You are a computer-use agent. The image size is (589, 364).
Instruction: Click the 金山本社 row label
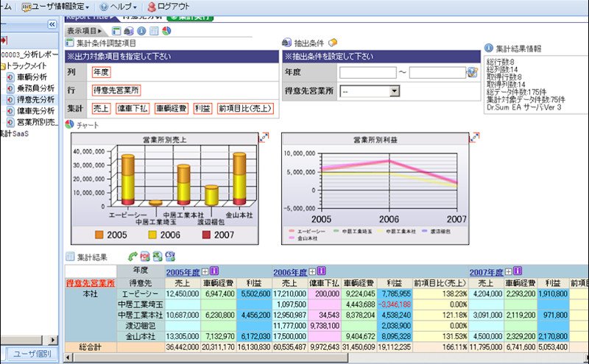[140, 336]
